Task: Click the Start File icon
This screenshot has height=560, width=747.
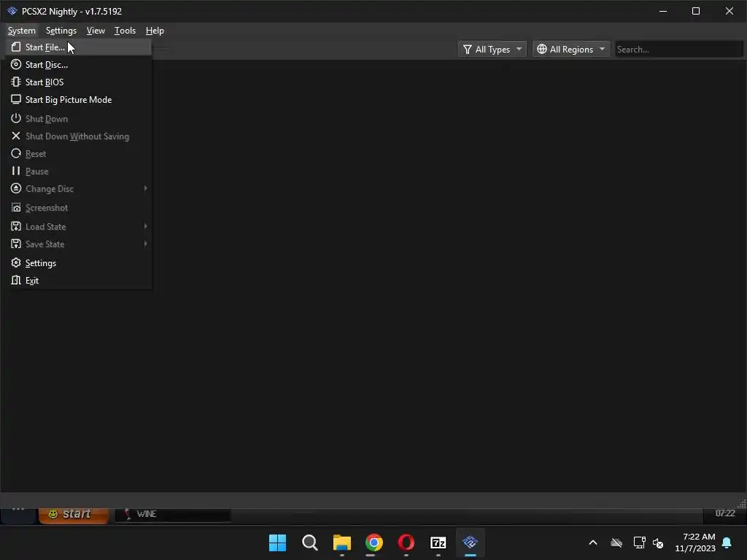Action: point(16,47)
